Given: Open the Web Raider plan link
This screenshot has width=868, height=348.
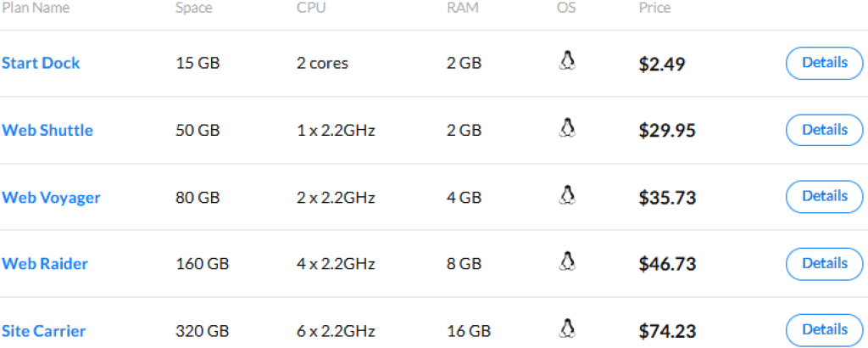Looking at the screenshot, I should (45, 264).
